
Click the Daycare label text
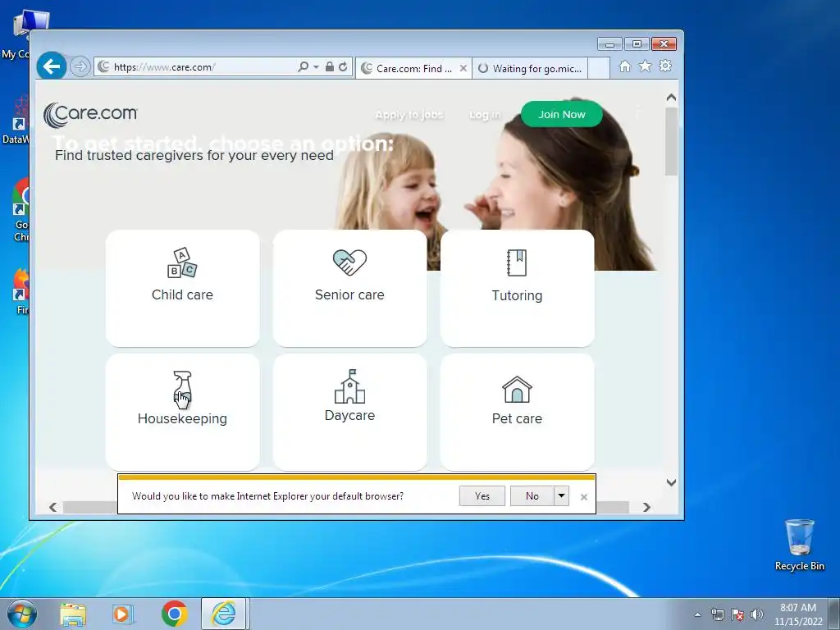pyautogui.click(x=349, y=416)
